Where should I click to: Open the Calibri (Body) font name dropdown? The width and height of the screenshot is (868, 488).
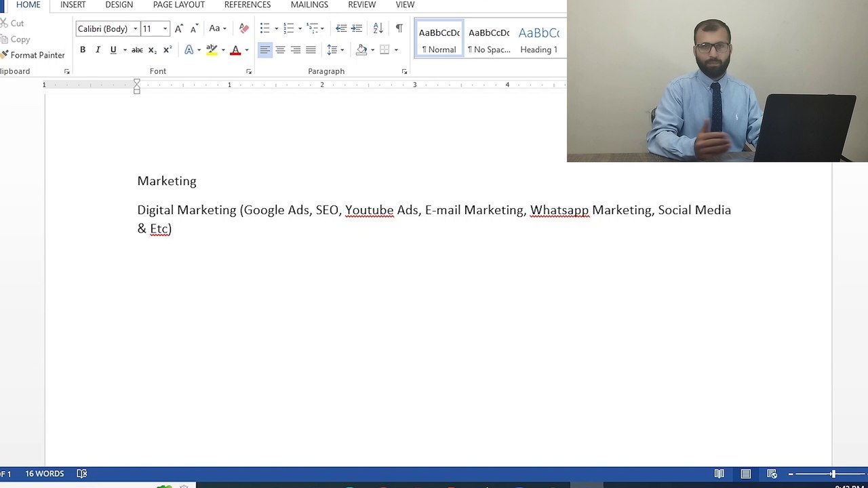point(135,28)
